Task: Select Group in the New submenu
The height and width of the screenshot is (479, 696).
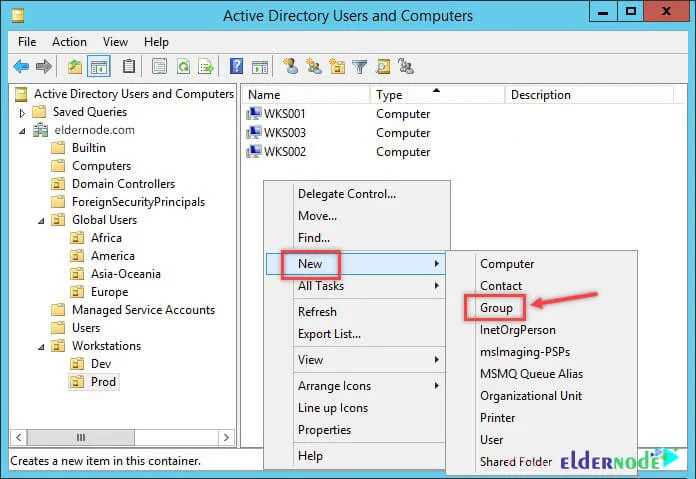Action: click(x=496, y=308)
